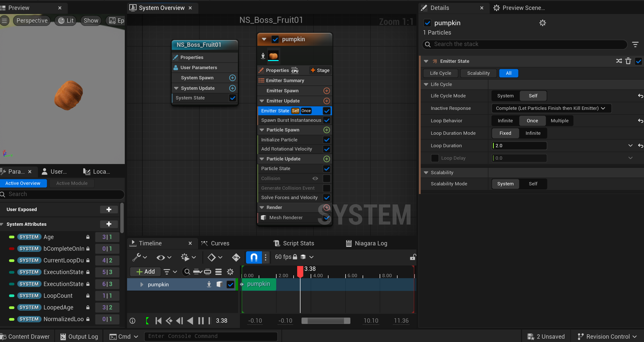Click the Loop Duration value field
This screenshot has height=342, width=644.
point(519,146)
